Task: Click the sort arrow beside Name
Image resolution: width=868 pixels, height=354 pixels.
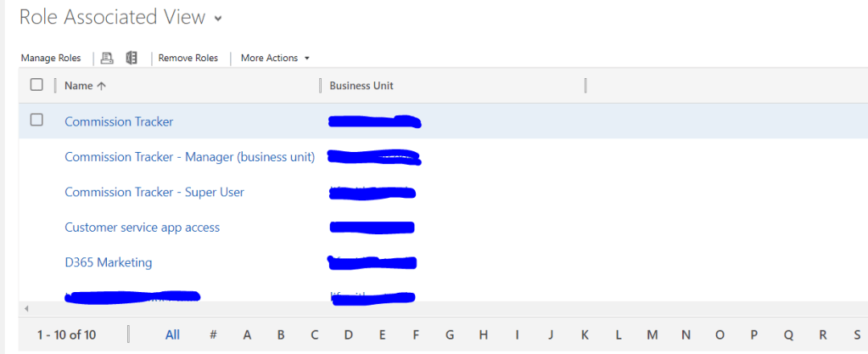Action: pos(102,86)
